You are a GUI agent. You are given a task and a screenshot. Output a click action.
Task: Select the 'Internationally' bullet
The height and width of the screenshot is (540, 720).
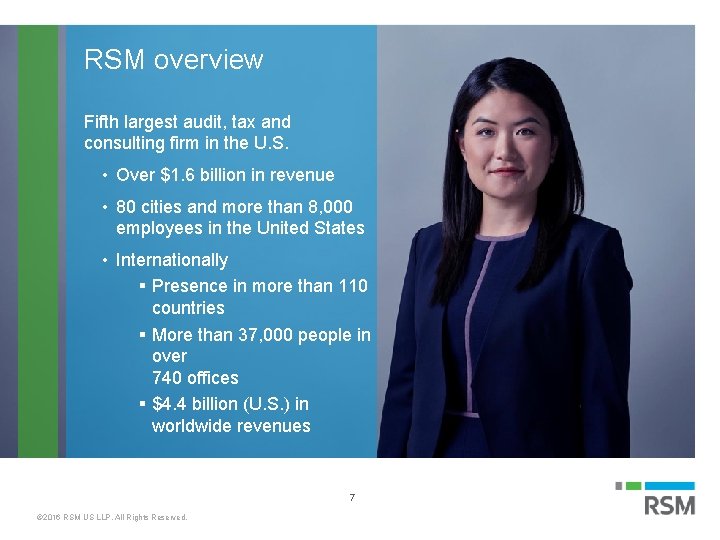(172, 260)
